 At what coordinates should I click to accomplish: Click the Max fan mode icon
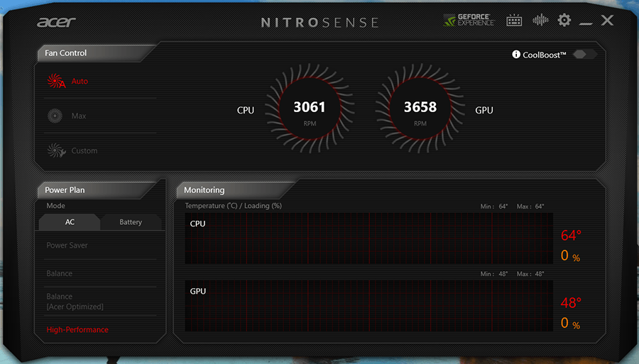55,116
